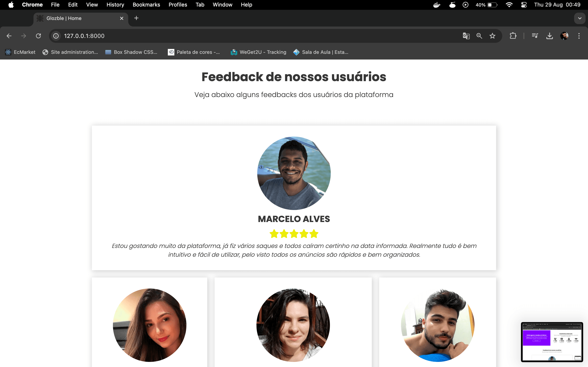Open the Downloads tray icon

(x=549, y=36)
